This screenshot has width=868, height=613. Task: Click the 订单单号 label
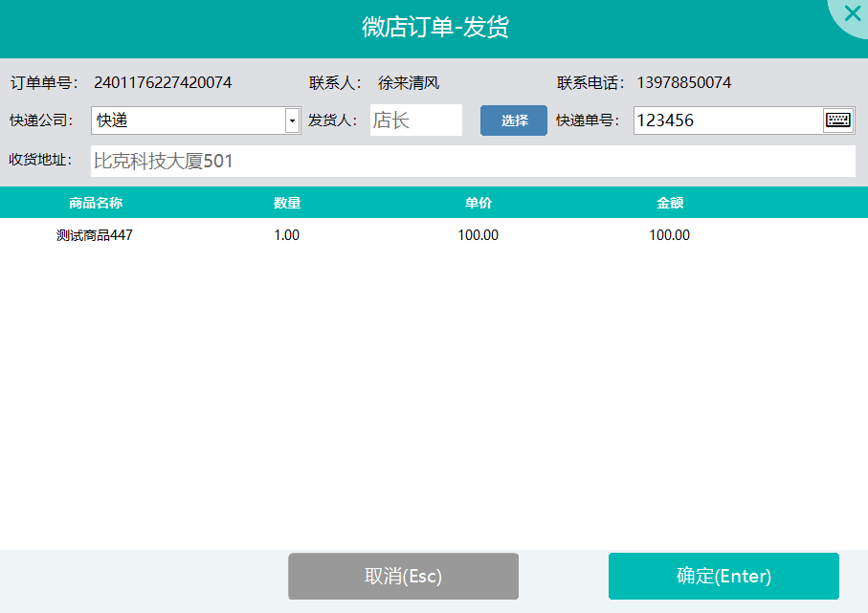pyautogui.click(x=44, y=82)
